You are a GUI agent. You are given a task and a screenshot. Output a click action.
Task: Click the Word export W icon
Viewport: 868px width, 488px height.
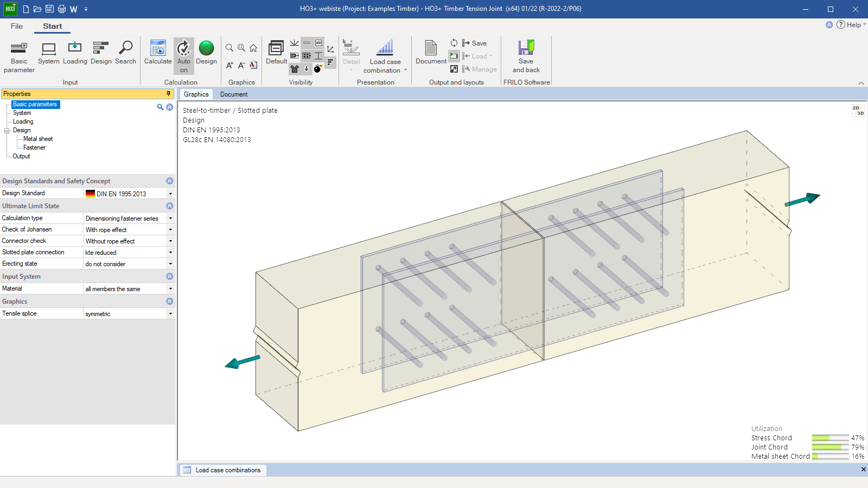click(74, 9)
